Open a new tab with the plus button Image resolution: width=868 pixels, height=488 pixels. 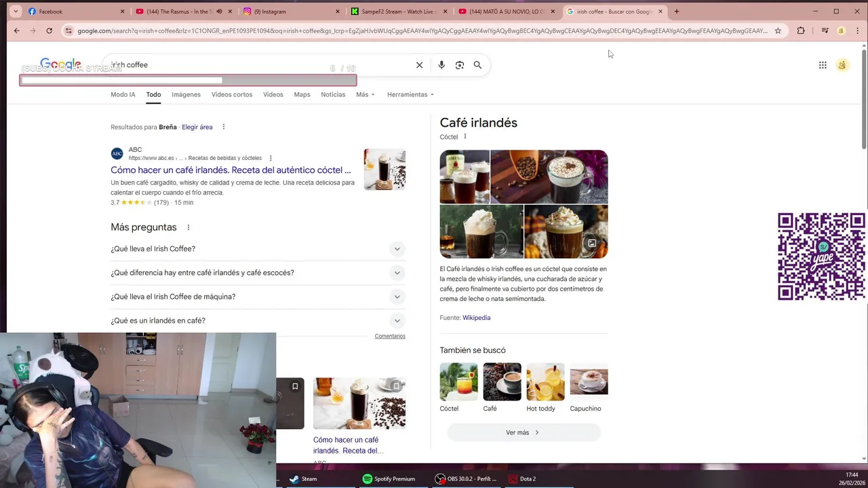coord(676,12)
